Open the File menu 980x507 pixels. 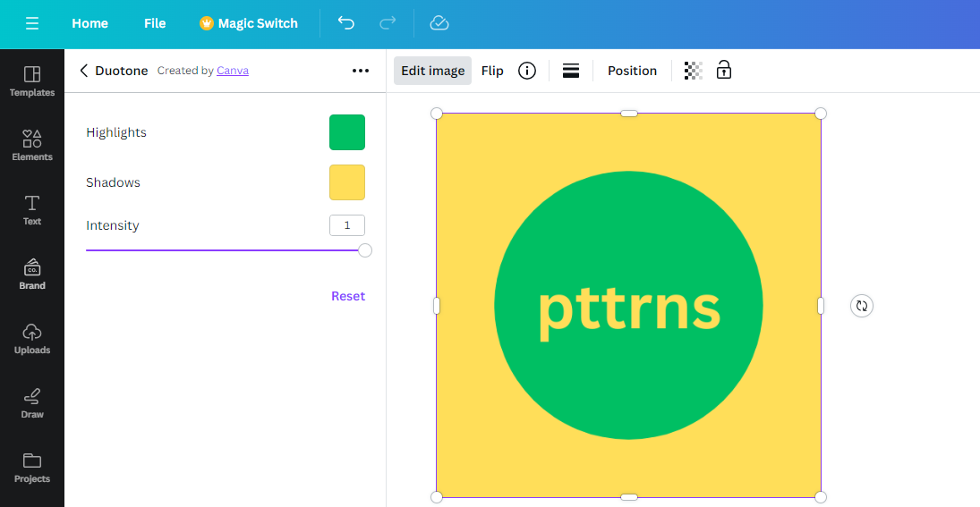point(155,24)
